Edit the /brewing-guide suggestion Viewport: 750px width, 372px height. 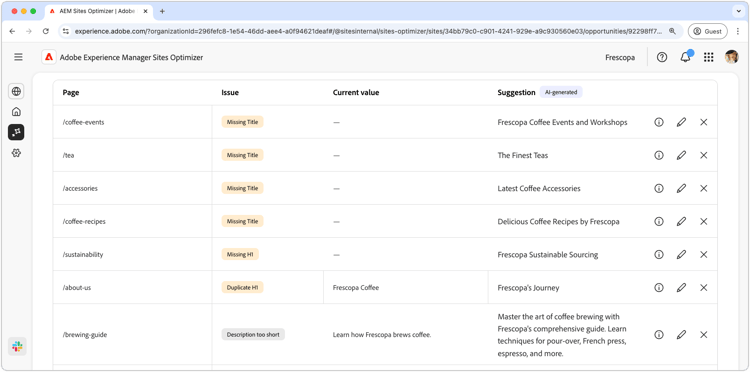pyautogui.click(x=682, y=335)
